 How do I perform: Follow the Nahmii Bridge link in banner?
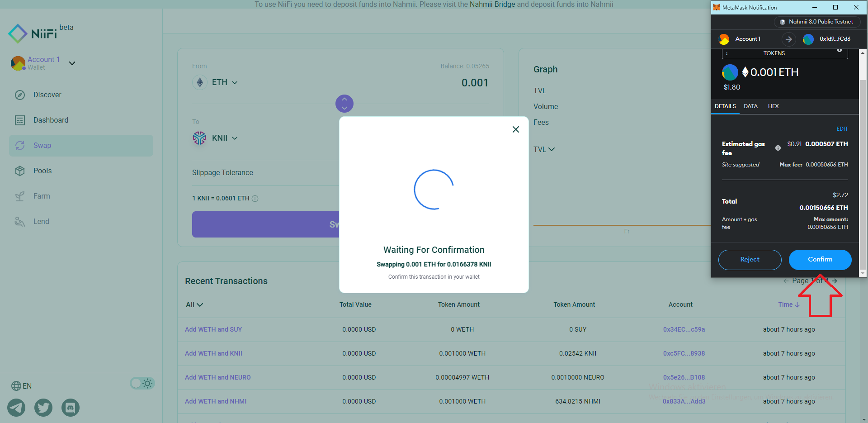tap(492, 4)
